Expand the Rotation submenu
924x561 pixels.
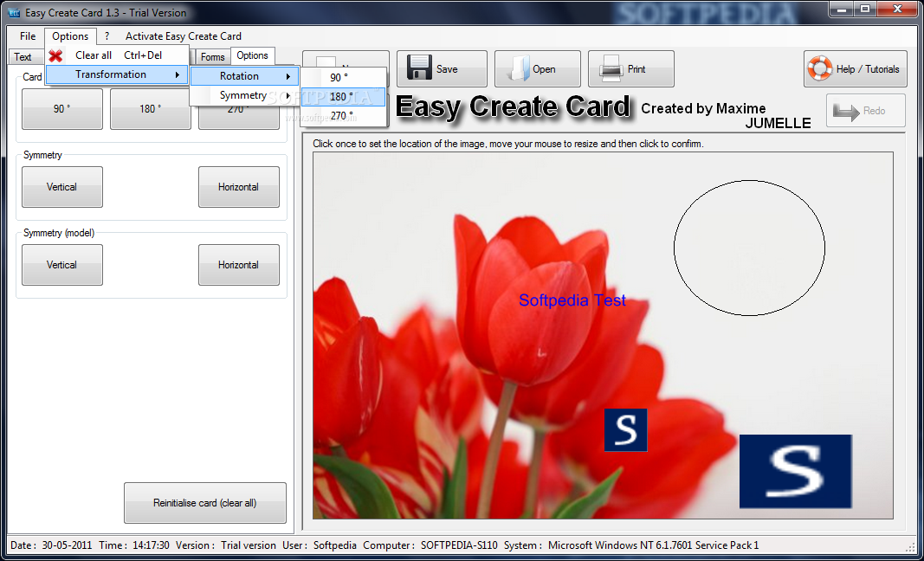click(x=244, y=76)
